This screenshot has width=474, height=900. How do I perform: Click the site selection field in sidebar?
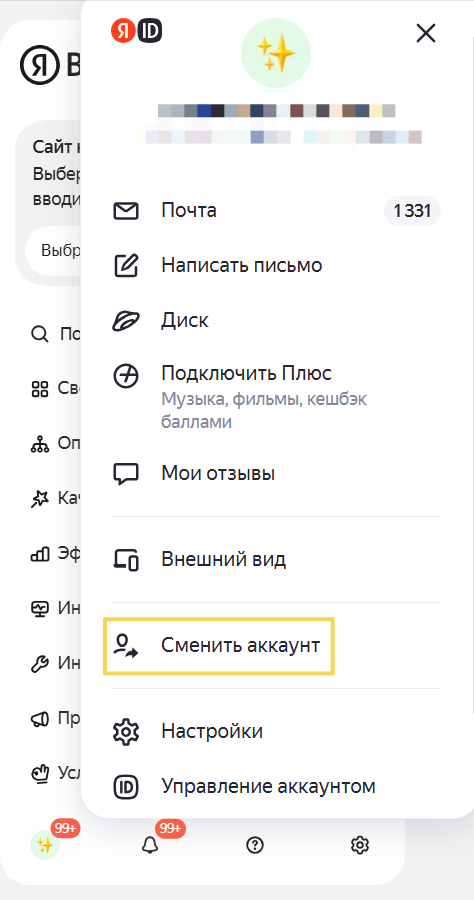tap(53, 251)
